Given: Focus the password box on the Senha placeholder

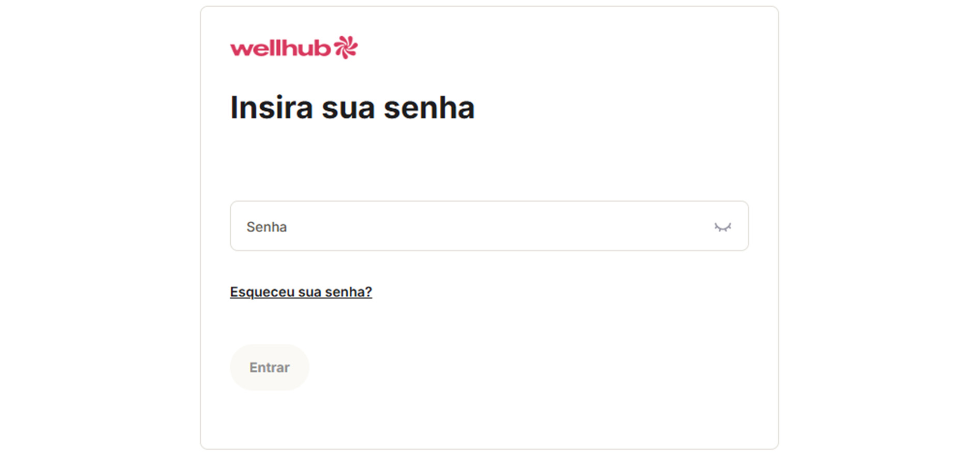Looking at the screenshot, I should [x=267, y=227].
